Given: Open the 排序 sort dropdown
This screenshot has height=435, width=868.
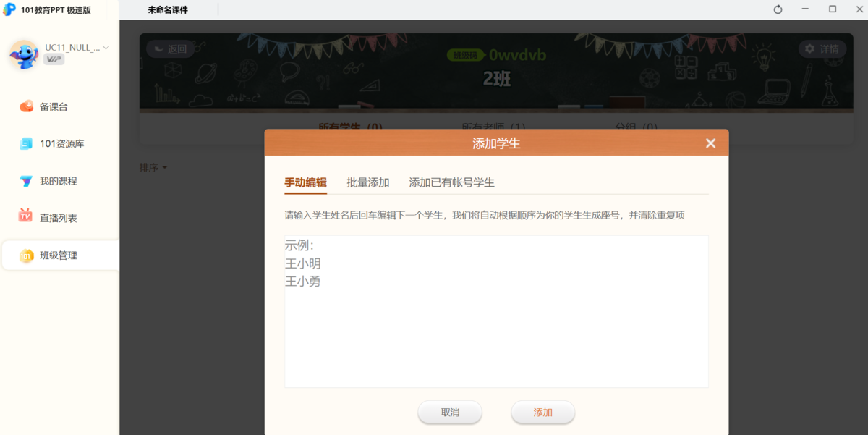Looking at the screenshot, I should point(153,167).
